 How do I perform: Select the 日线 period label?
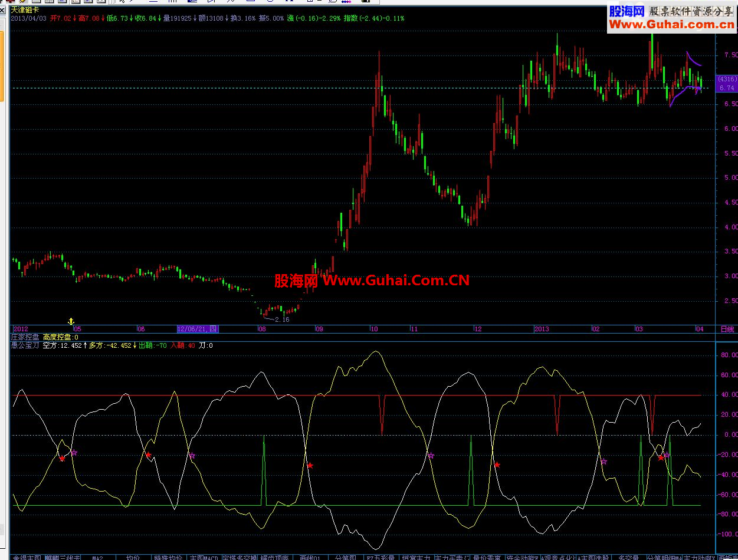[x=727, y=329]
